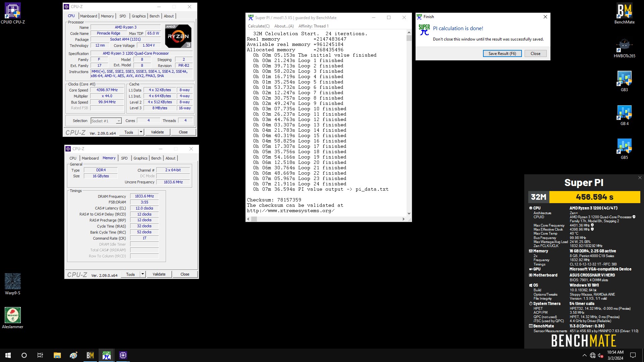Open About tab in top CPU-Z window
This screenshot has height=362, width=644.
[x=169, y=16]
